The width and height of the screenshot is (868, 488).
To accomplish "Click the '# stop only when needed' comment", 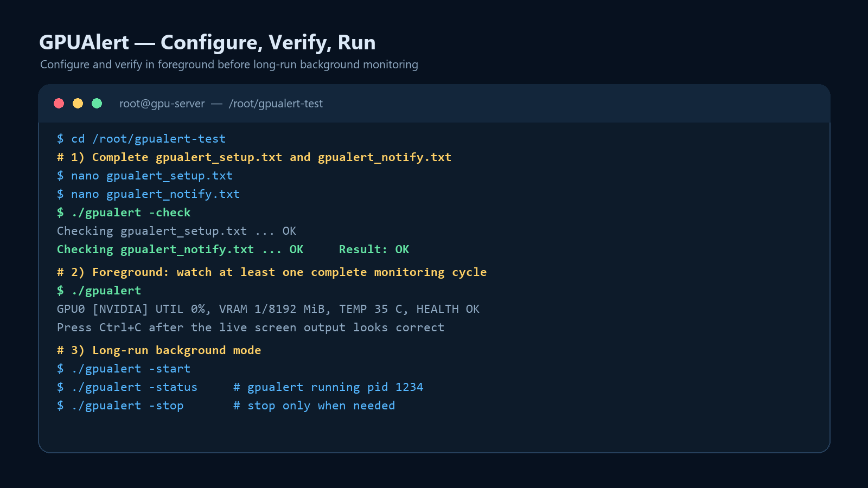I will [314, 406].
